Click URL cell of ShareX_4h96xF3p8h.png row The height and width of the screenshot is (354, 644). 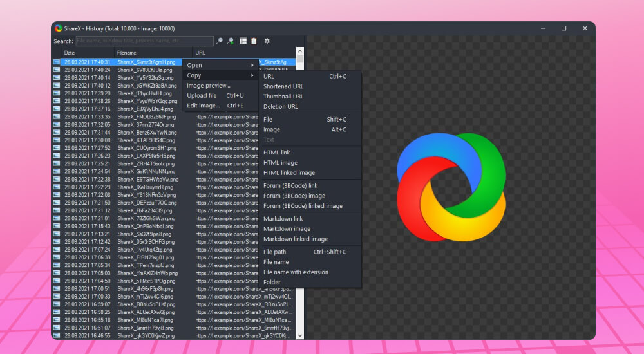(x=244, y=289)
